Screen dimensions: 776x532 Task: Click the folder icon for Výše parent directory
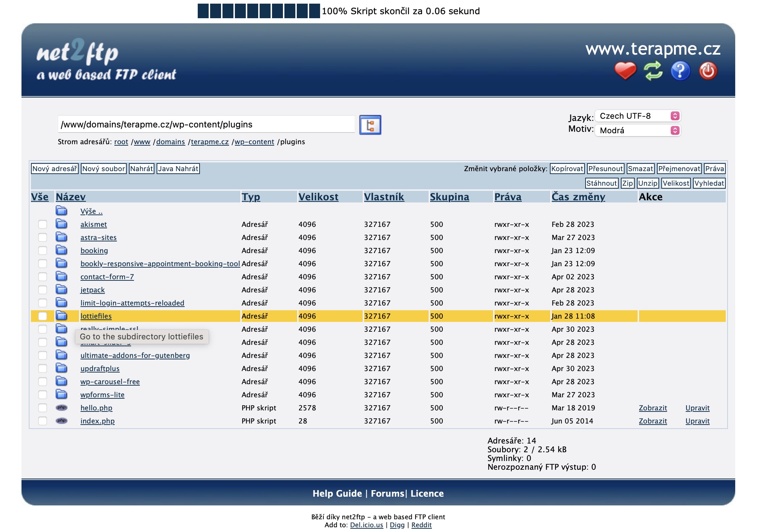(62, 211)
